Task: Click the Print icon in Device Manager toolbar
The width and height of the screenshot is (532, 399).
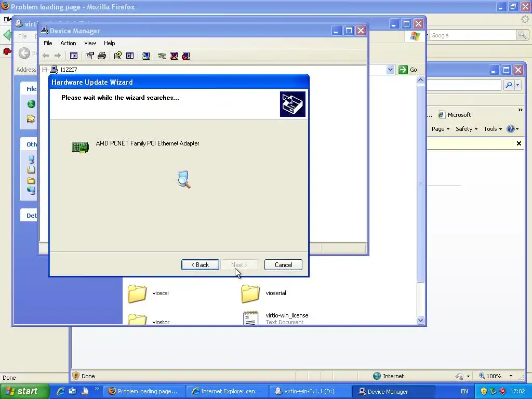Action: 102,56
